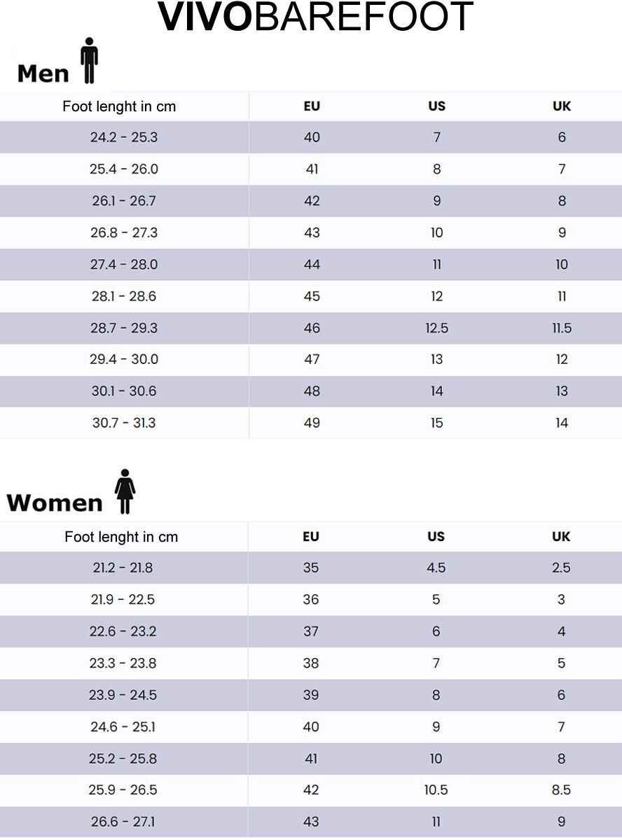Click the US column header in Women's table

pos(436,537)
